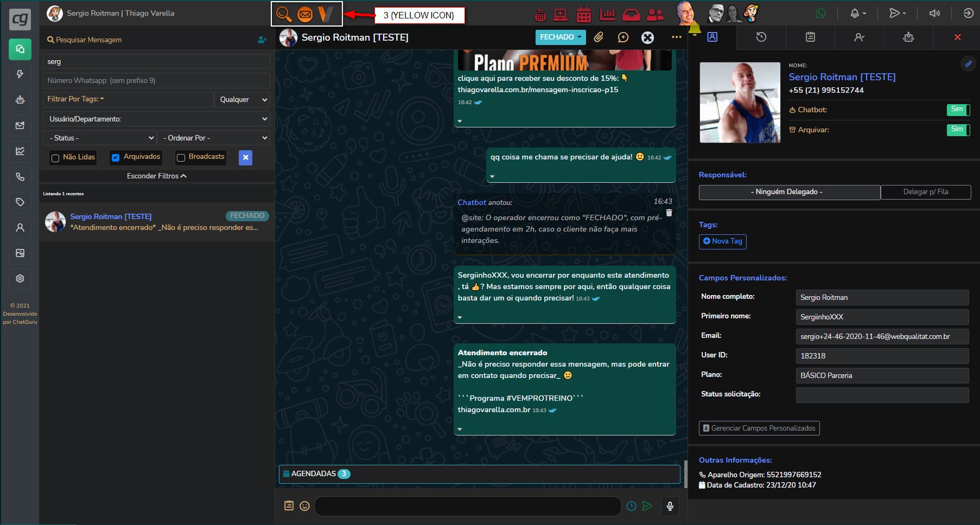Click the red monitor-plus icon
Viewport: 980px width, 525px height.
[561, 14]
